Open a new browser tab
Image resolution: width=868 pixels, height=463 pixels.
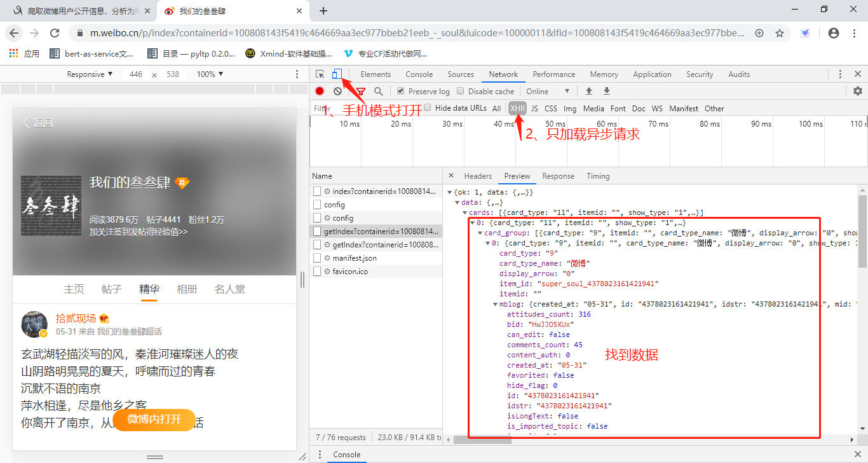click(x=323, y=11)
